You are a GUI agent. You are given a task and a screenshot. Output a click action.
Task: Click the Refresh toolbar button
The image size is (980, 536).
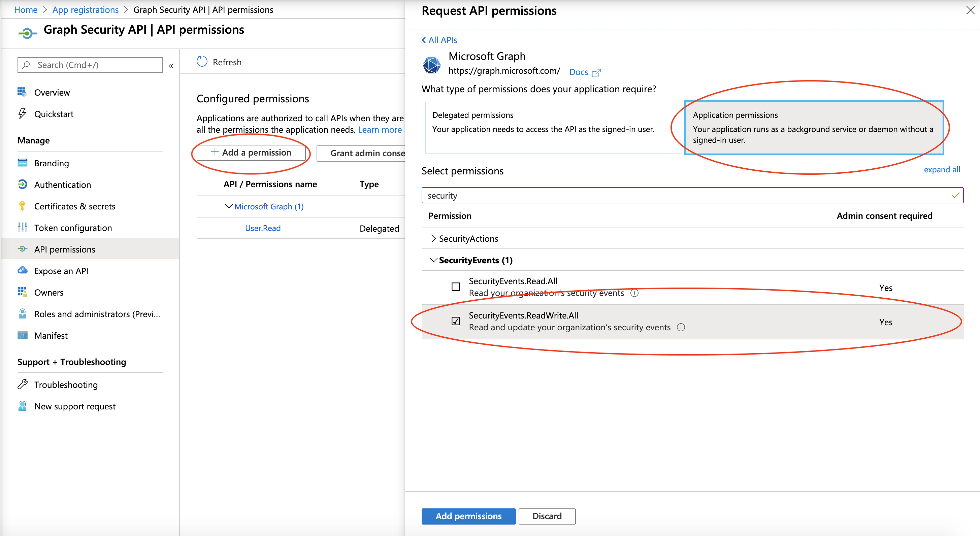pyautogui.click(x=219, y=62)
